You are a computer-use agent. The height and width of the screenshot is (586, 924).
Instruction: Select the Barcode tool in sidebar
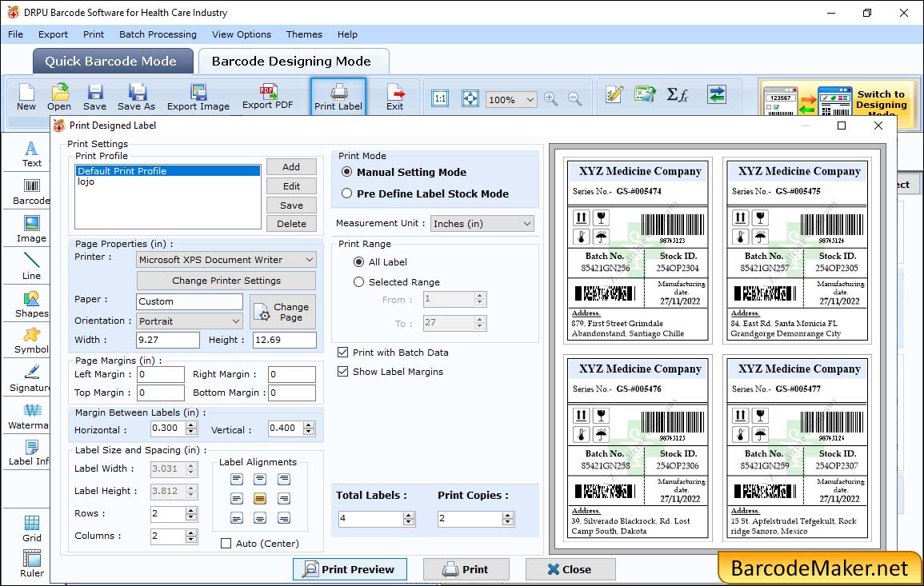coord(32,192)
